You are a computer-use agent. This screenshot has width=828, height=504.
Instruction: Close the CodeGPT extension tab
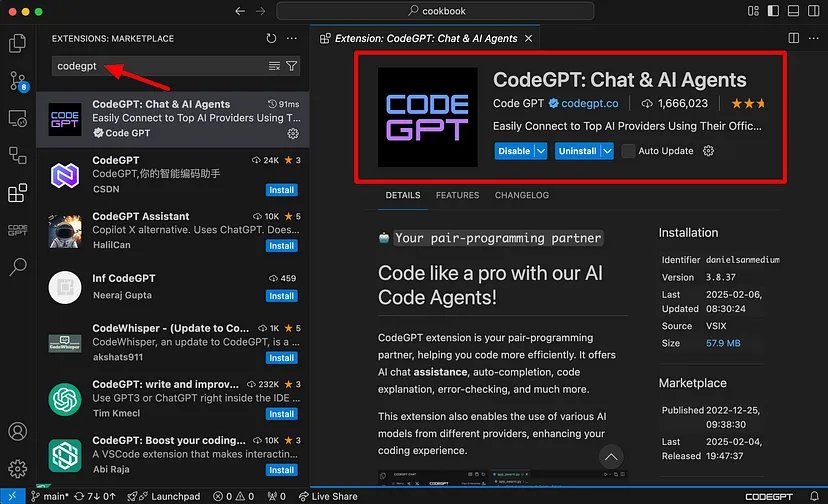click(529, 39)
